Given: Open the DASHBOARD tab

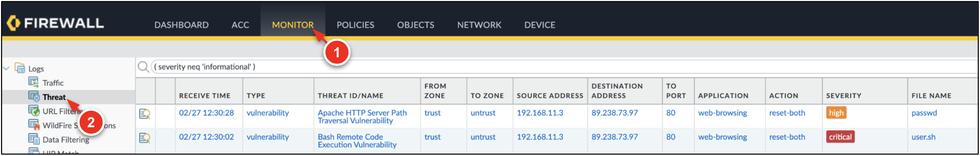Looking at the screenshot, I should pos(181,25).
